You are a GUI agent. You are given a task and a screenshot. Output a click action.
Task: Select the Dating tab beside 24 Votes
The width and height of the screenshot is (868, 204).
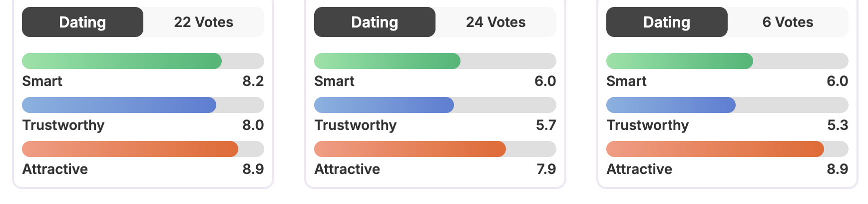[375, 22]
